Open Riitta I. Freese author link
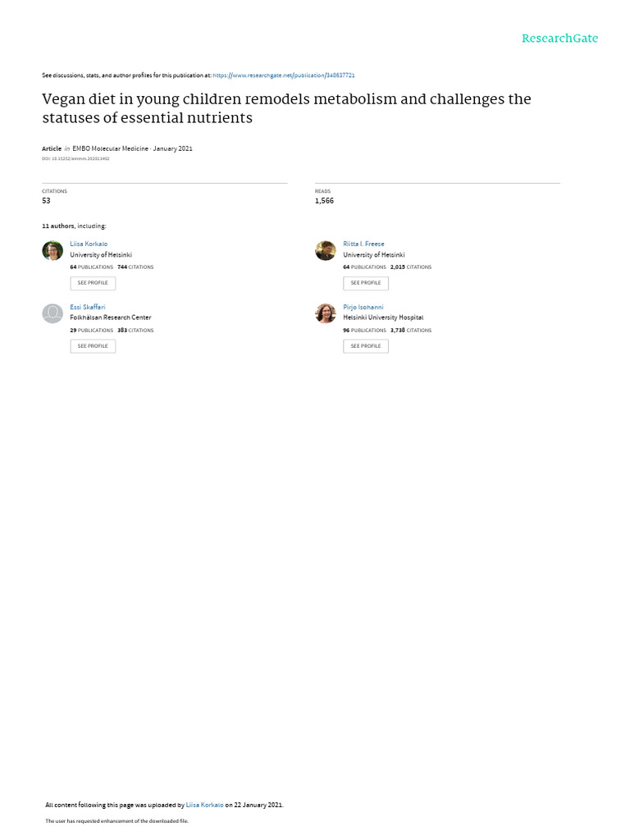Image resolution: width=630 pixels, height=840 pixels. [x=363, y=244]
